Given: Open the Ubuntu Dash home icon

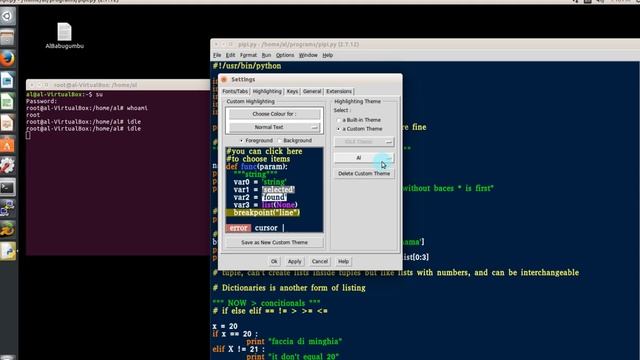Looking at the screenshot, I should pyautogui.click(x=7, y=16).
